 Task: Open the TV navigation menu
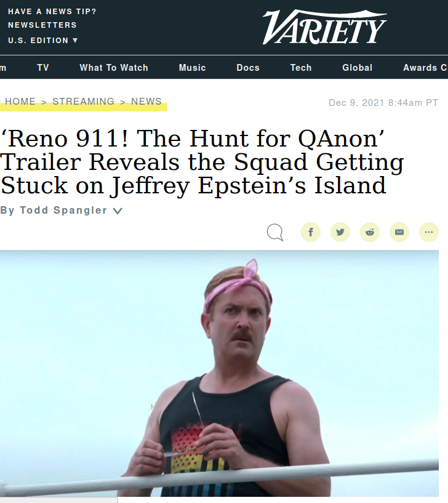tap(43, 68)
